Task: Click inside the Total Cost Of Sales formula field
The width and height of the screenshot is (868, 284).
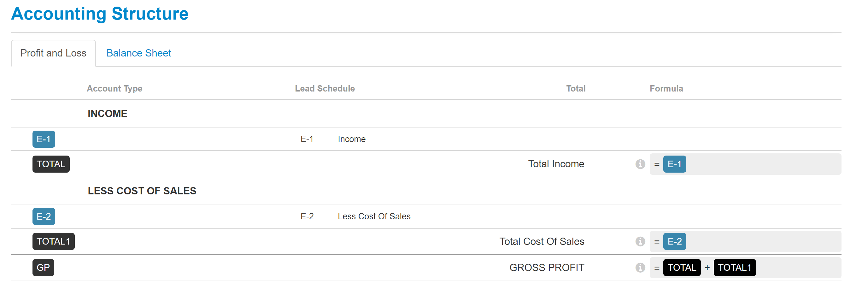Action: coord(745,241)
